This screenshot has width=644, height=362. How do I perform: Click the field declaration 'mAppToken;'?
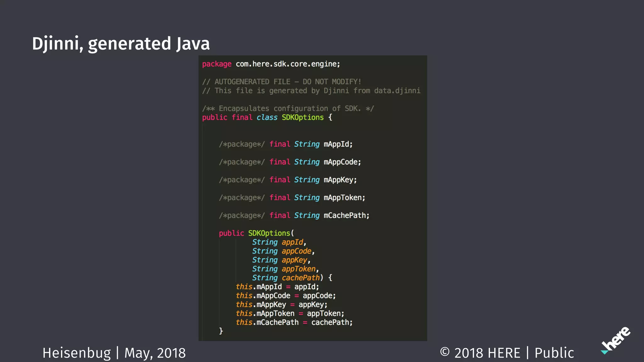[345, 198]
